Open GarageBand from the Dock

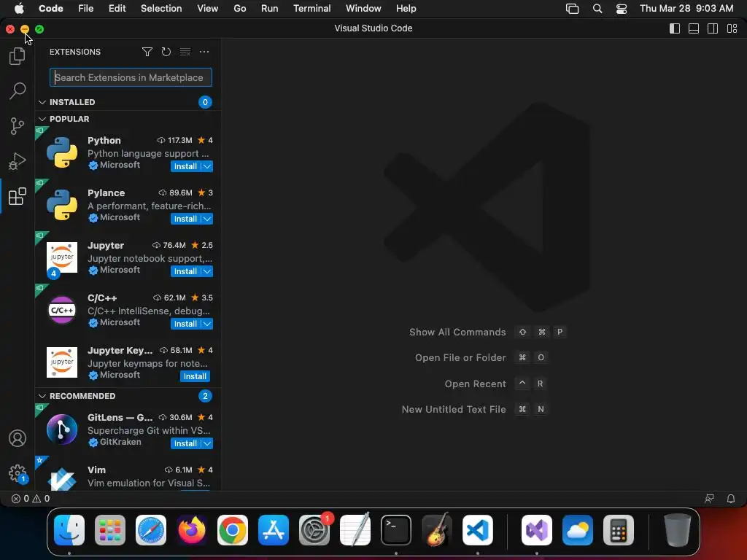coord(437,530)
